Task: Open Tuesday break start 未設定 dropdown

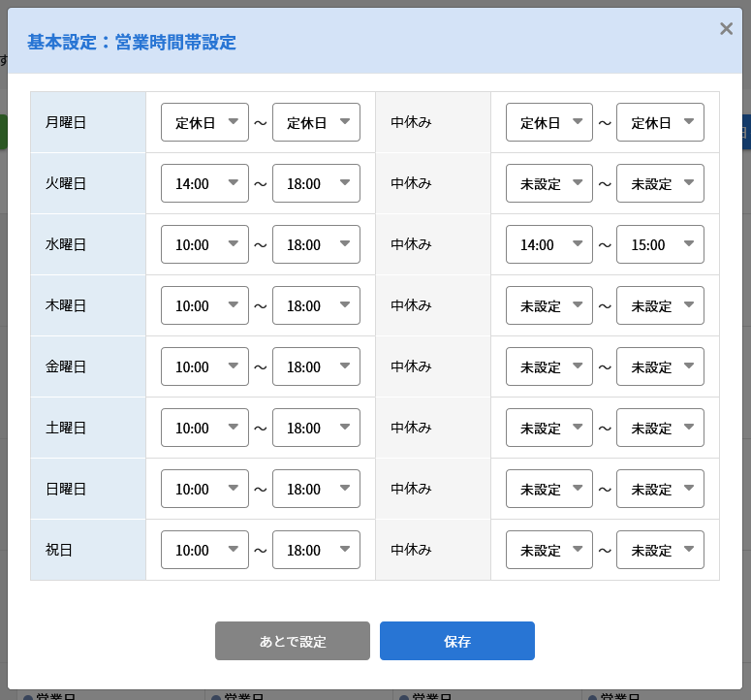Action: point(548,183)
